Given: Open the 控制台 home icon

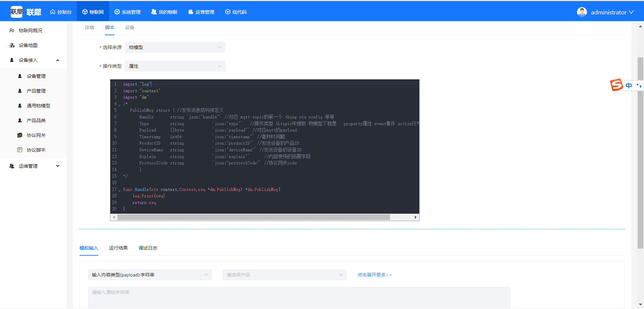Looking at the screenshot, I should pyautogui.click(x=53, y=12).
